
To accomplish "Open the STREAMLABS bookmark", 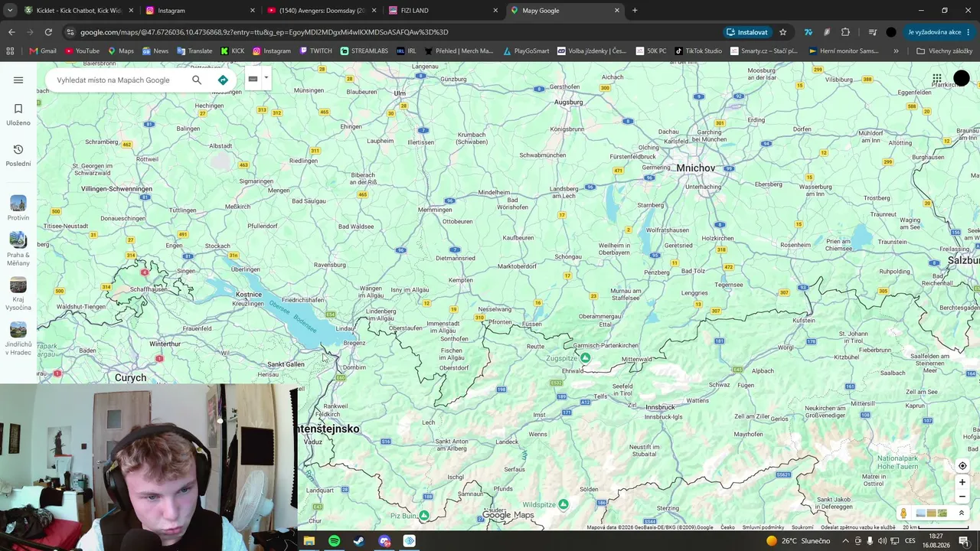I will [364, 51].
